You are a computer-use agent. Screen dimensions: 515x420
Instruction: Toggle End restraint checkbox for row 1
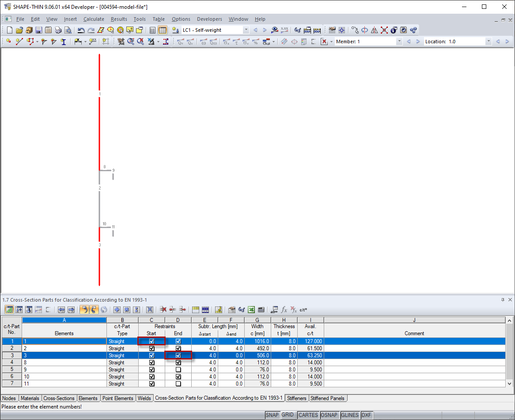tap(178, 341)
